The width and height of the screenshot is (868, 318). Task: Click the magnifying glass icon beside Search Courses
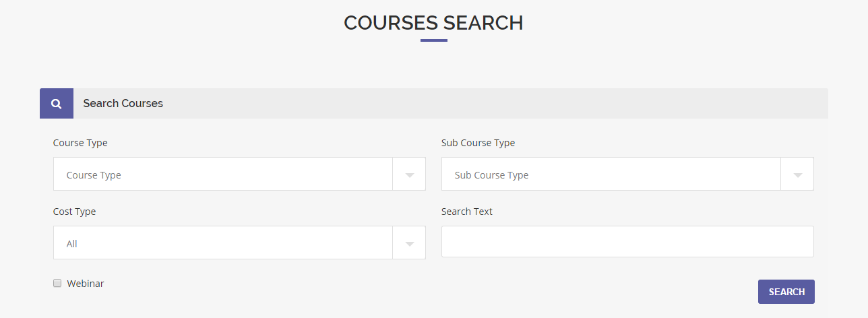(57, 104)
